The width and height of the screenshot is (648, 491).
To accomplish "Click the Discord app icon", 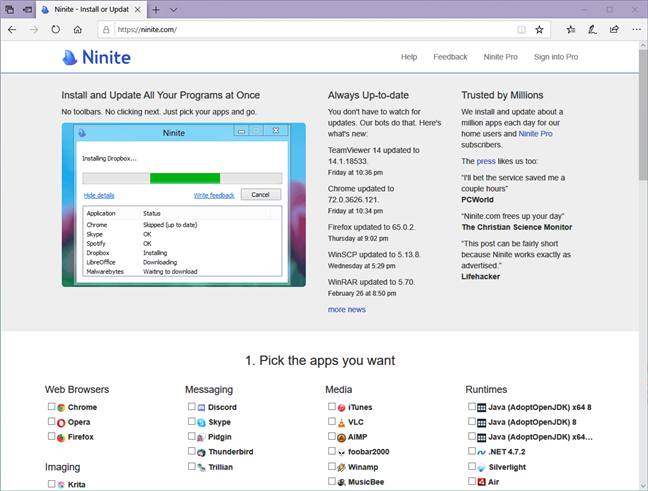I will coord(201,408).
